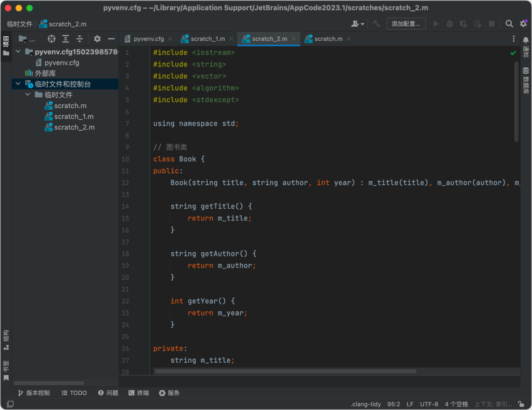Click the Stop square button
Image resolution: width=532 pixels, height=410 pixels.
(492, 24)
